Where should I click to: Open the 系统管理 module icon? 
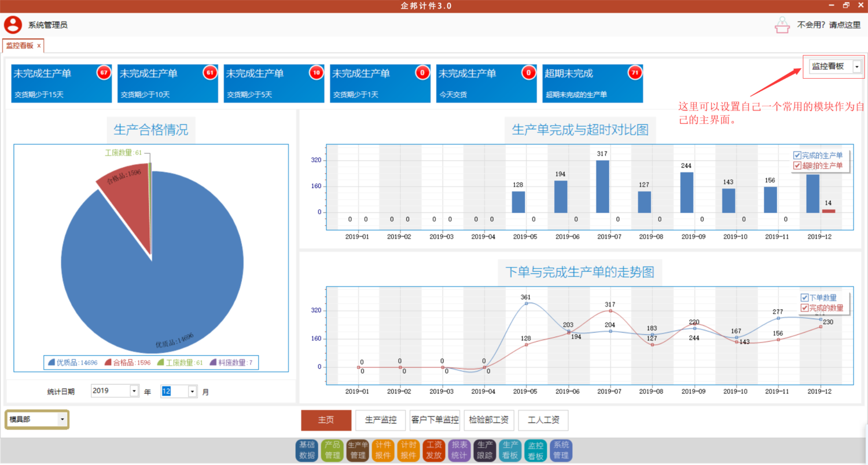click(x=561, y=450)
